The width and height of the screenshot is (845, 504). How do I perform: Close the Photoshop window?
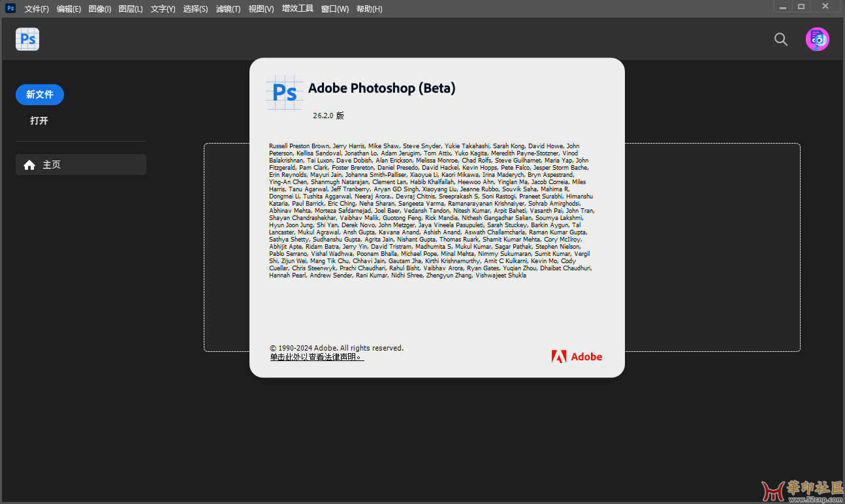[x=826, y=6]
